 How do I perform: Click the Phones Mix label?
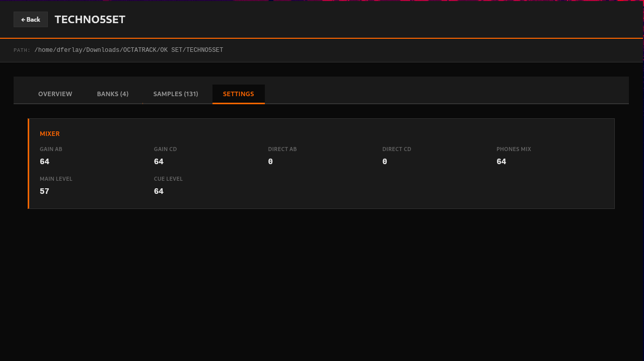[514, 150]
